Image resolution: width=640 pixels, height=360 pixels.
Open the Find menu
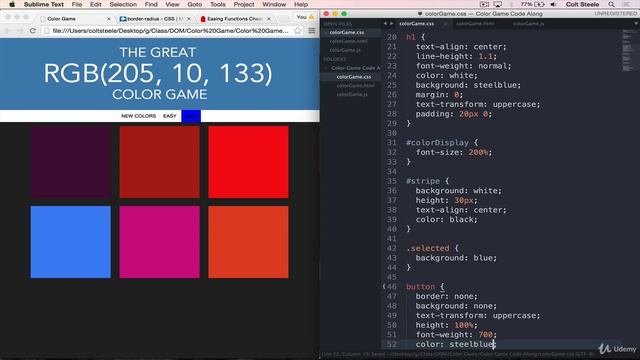151,4
